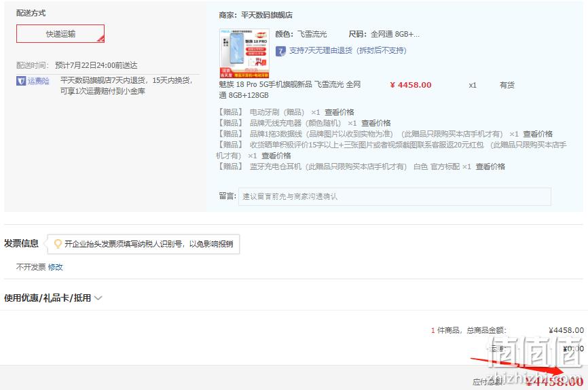588x390 pixels.
Task: Click the 有货 stock status
Action: tap(507, 85)
